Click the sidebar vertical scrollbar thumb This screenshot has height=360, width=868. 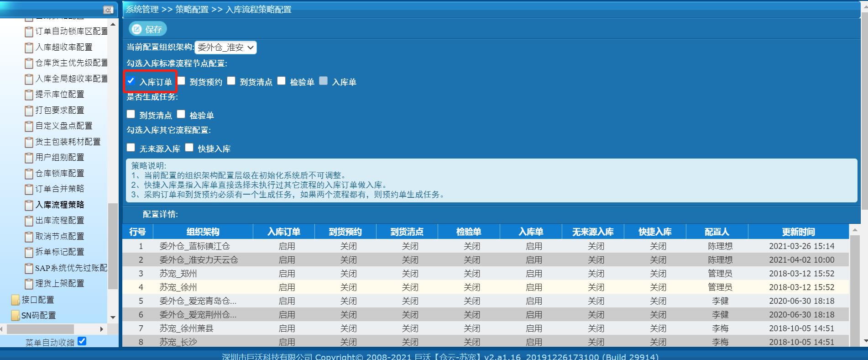point(113,246)
